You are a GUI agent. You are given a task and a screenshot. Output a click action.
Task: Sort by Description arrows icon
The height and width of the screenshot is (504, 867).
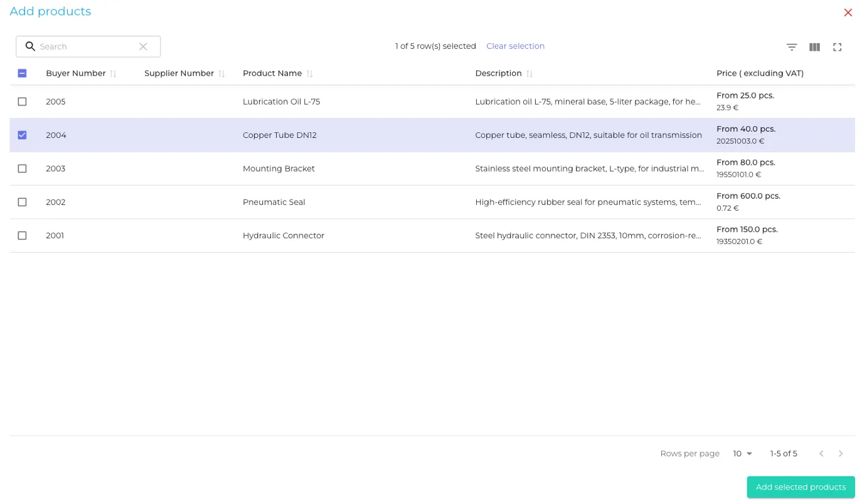(529, 74)
